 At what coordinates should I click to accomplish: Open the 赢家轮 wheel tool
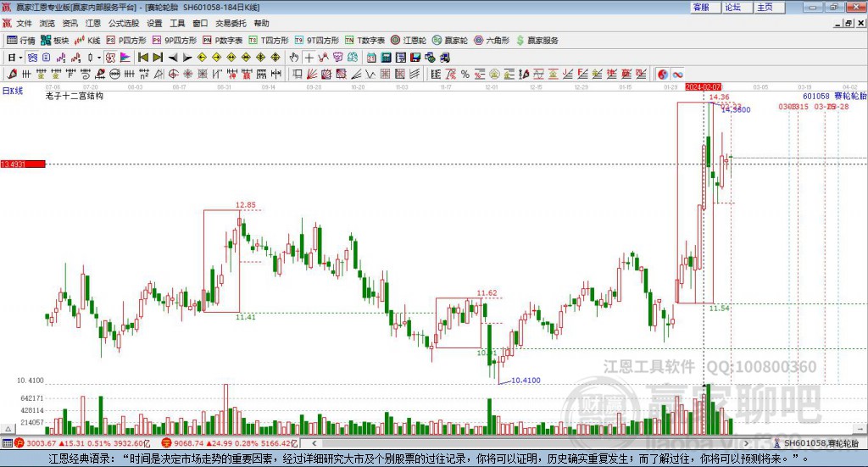click(x=450, y=41)
